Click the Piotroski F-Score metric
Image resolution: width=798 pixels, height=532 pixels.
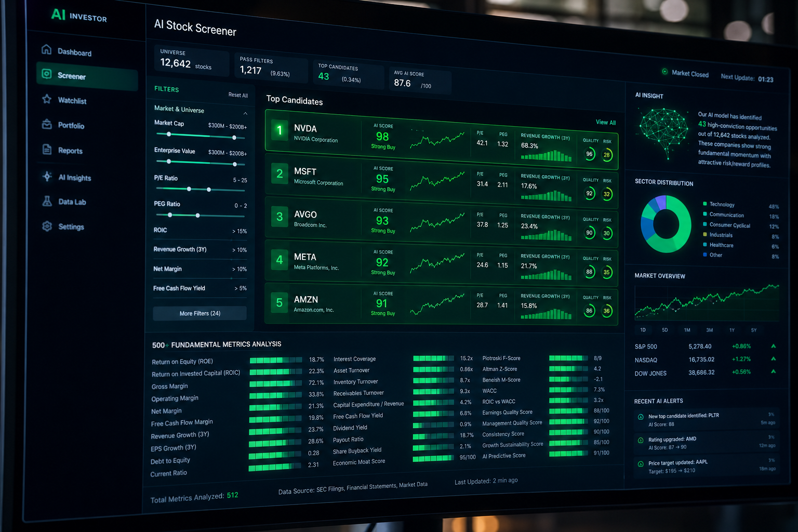pyautogui.click(x=501, y=358)
